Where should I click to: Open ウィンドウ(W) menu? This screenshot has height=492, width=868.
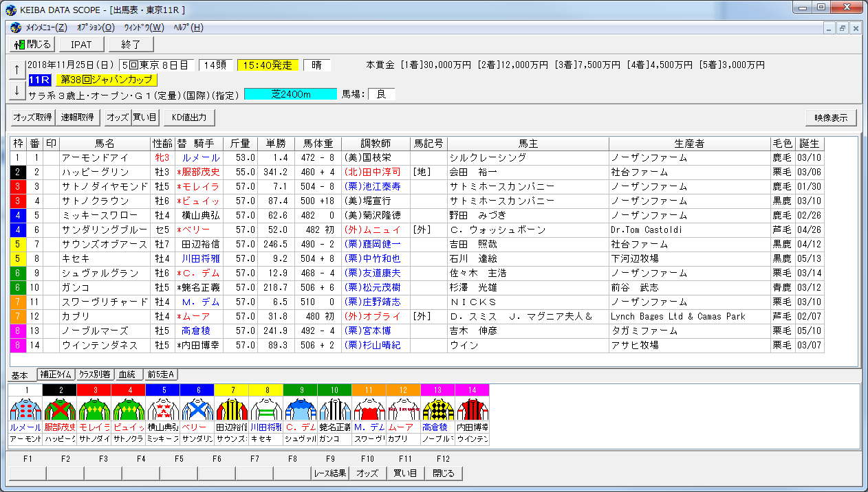coord(144,27)
